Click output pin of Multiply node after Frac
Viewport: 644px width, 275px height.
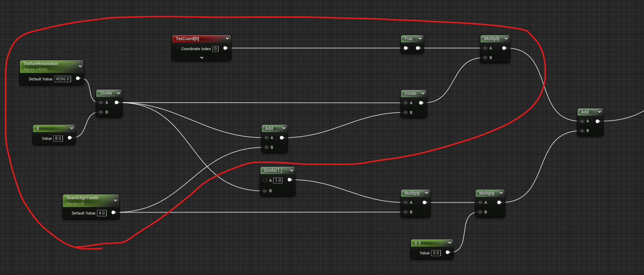504,48
